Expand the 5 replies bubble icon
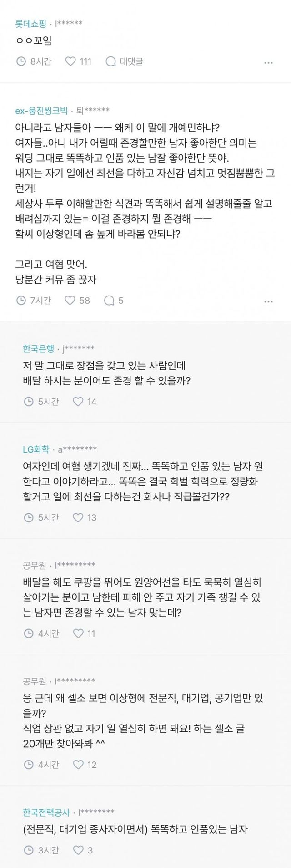This screenshot has height=868, width=291. tap(109, 300)
